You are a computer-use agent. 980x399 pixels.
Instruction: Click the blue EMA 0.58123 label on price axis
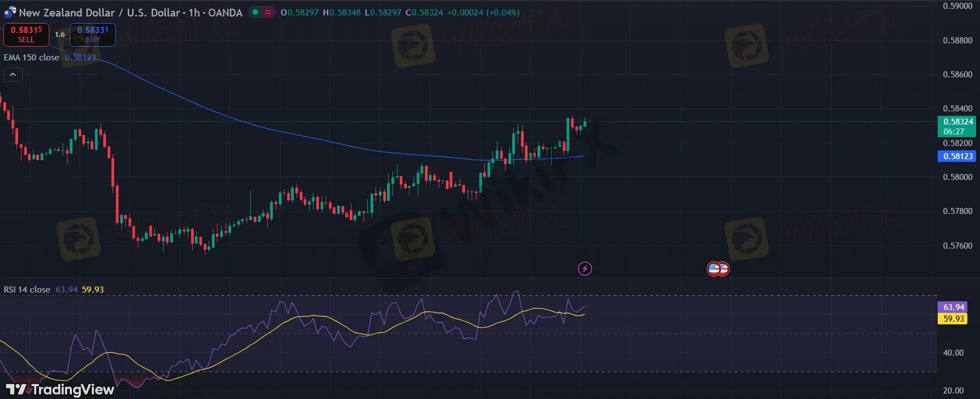(x=957, y=156)
